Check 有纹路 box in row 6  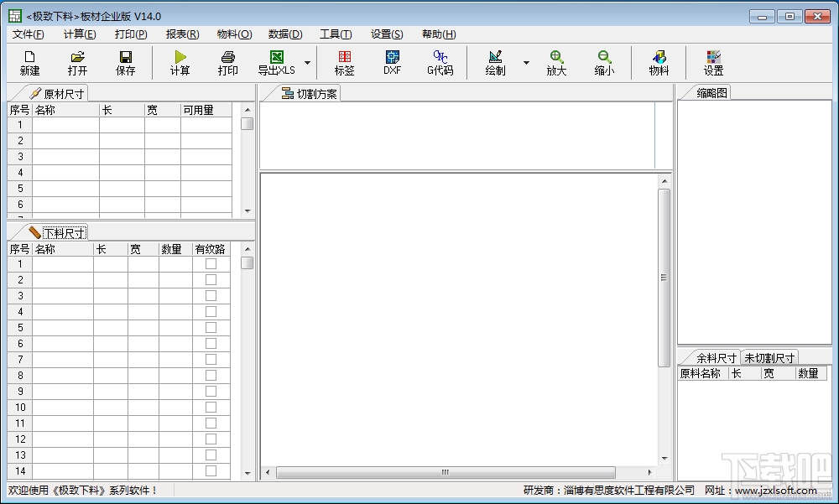(211, 344)
